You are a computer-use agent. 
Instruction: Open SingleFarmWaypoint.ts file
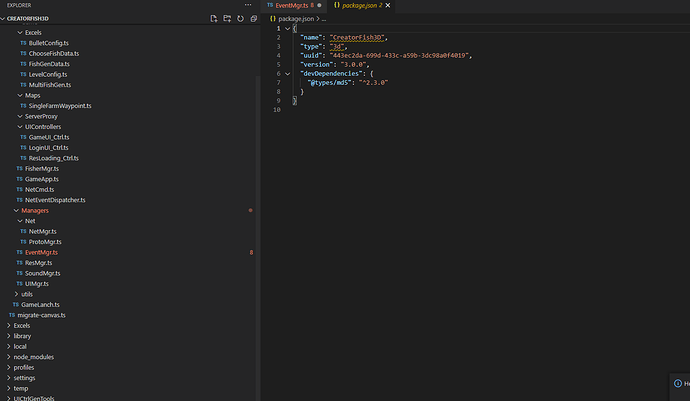pyautogui.click(x=60, y=106)
